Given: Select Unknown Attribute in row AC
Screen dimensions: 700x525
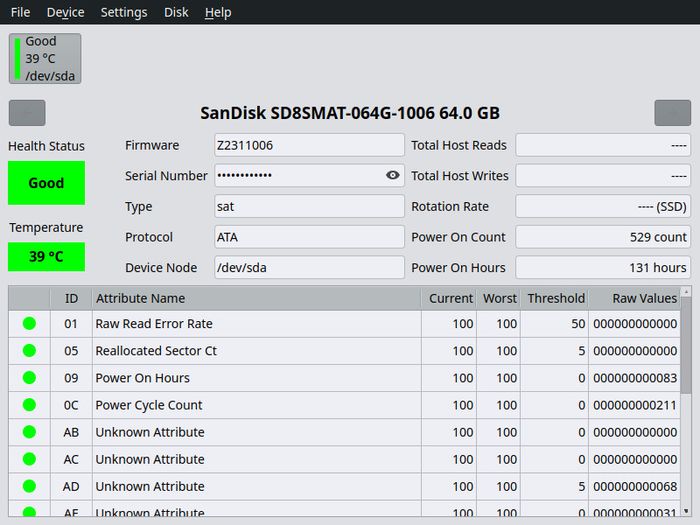Looking at the screenshot, I should click(150, 459).
